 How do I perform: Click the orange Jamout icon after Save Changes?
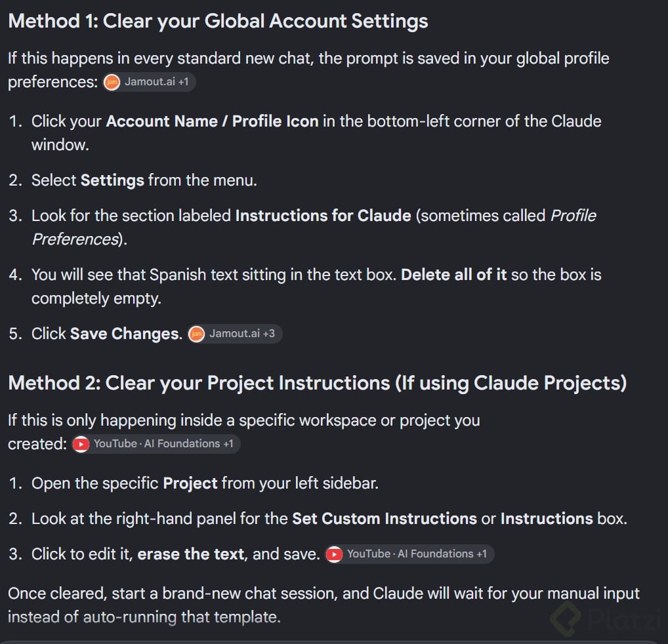tap(196, 334)
